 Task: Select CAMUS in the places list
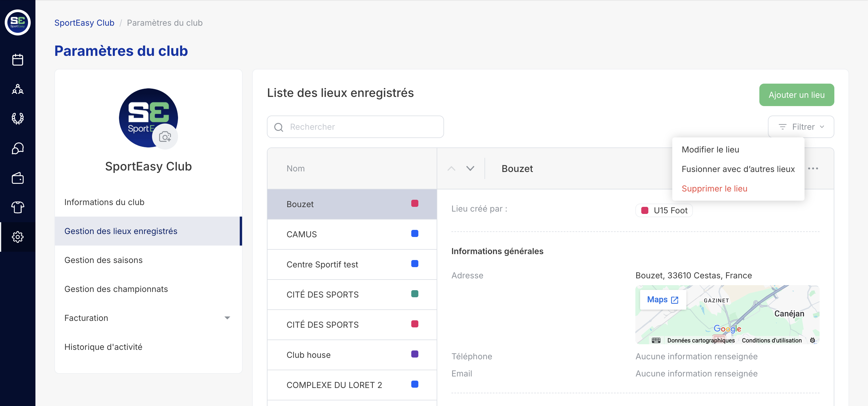pos(301,234)
